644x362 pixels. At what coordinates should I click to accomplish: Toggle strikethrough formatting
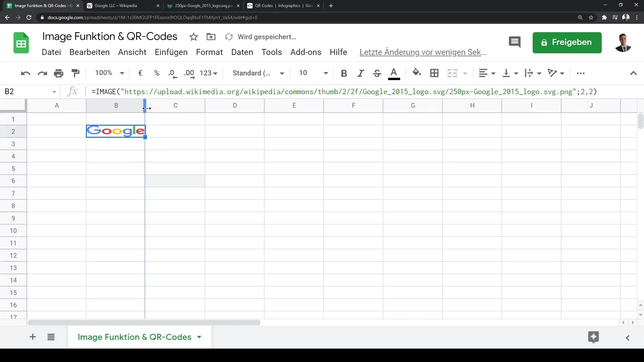click(x=377, y=73)
